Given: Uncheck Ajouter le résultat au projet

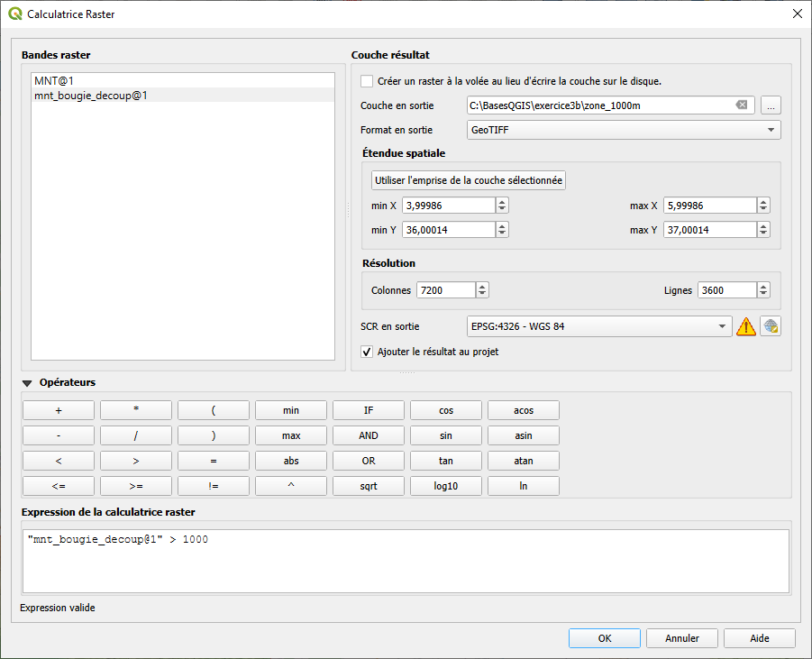Looking at the screenshot, I should click(x=367, y=352).
